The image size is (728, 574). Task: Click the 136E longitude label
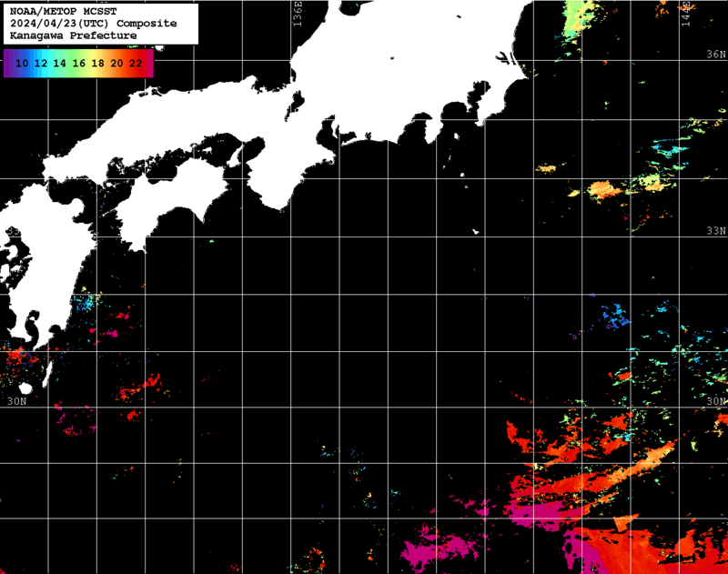tap(298, 14)
